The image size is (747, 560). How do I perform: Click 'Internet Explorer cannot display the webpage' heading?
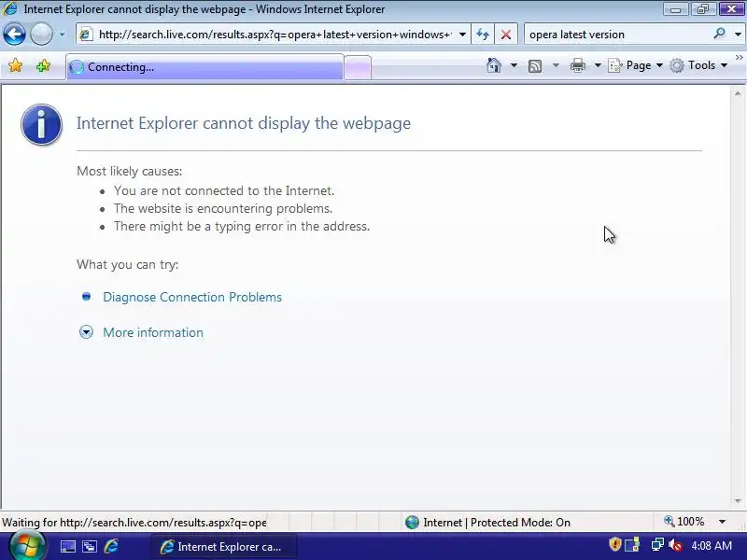244,123
